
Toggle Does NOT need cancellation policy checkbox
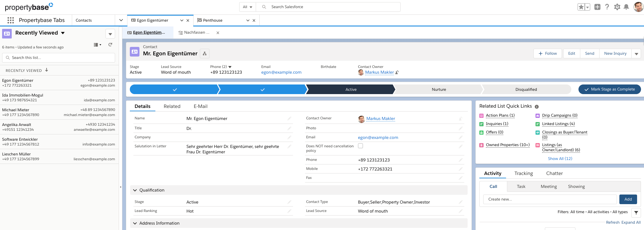361,146
